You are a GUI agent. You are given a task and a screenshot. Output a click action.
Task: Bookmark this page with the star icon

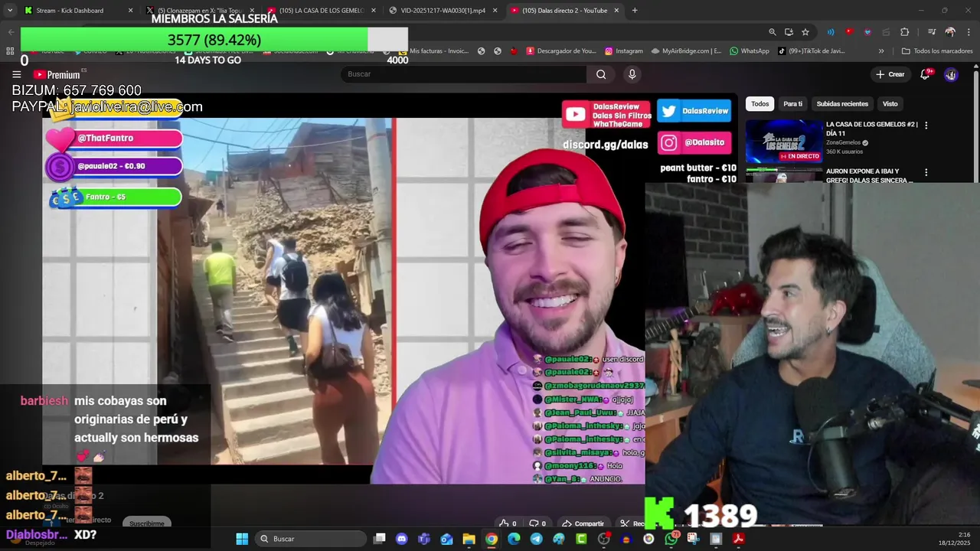[x=805, y=32]
